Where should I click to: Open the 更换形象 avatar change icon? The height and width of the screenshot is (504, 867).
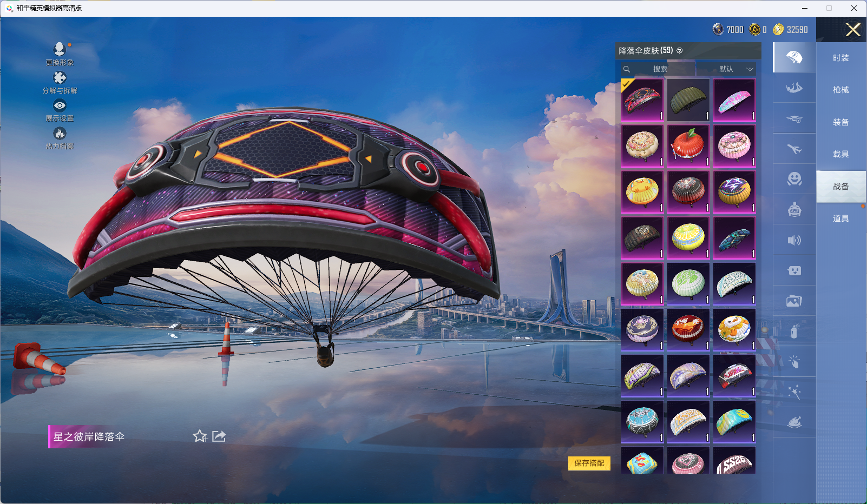(60, 50)
